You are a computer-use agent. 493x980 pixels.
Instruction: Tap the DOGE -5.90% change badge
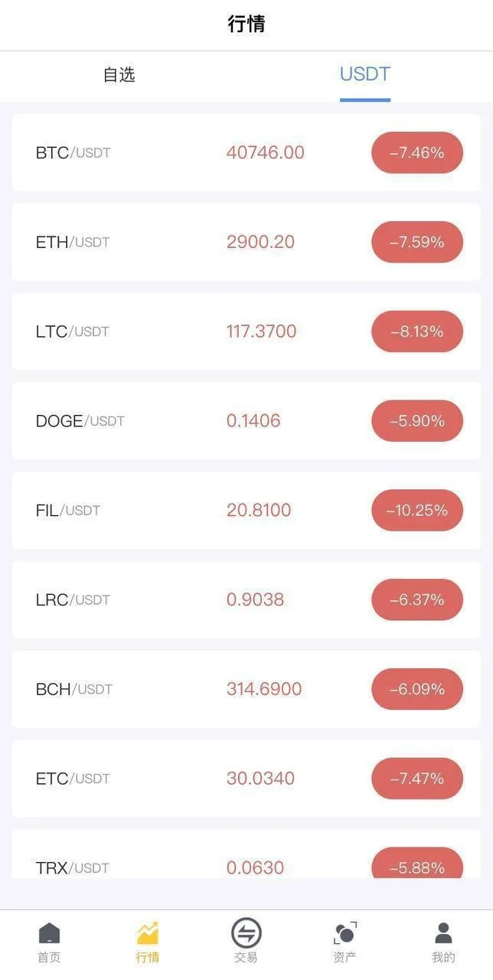417,421
